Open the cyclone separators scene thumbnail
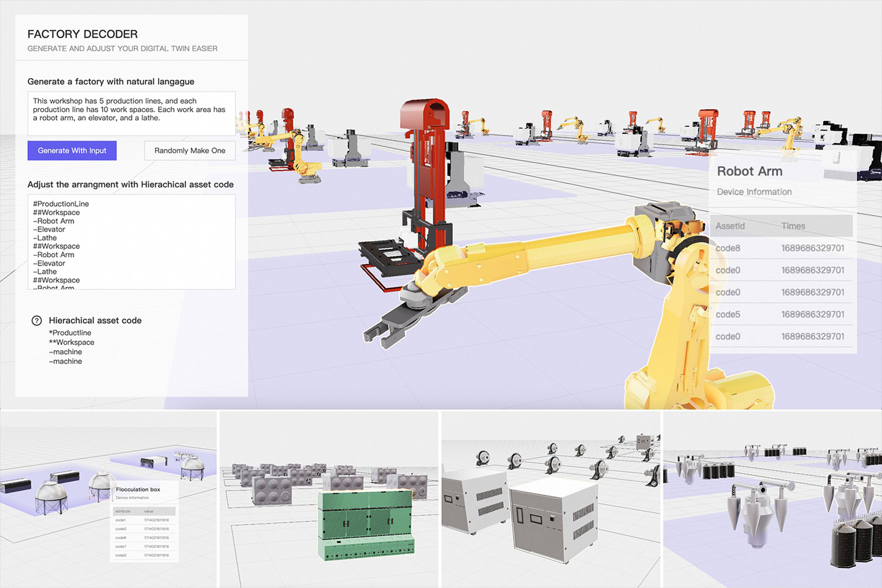Screen dimensions: 882x588 (772, 499)
